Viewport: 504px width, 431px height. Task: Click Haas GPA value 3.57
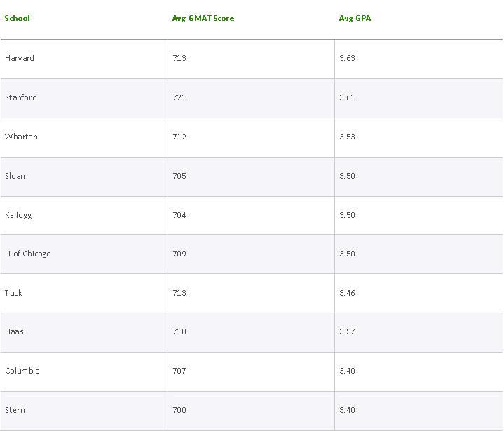(347, 331)
